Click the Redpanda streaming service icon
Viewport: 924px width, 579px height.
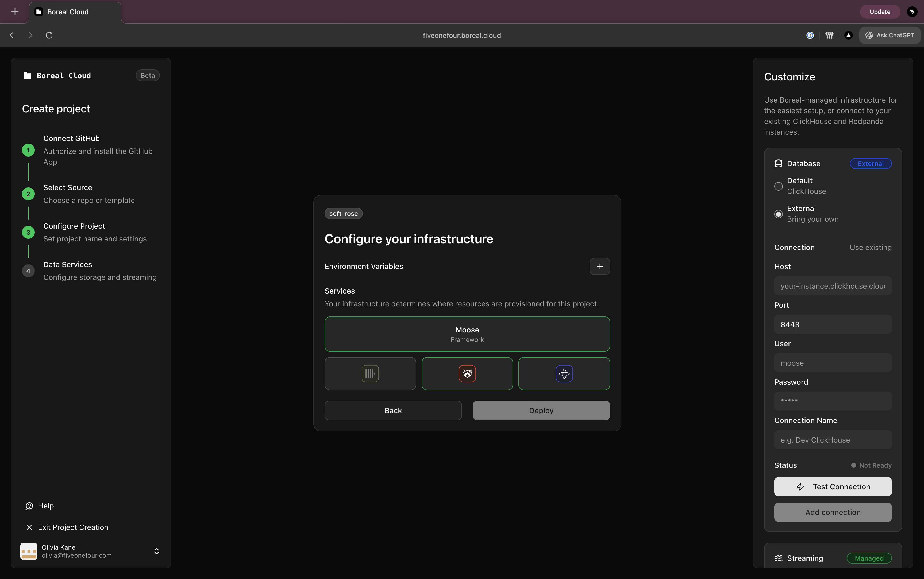pos(467,373)
